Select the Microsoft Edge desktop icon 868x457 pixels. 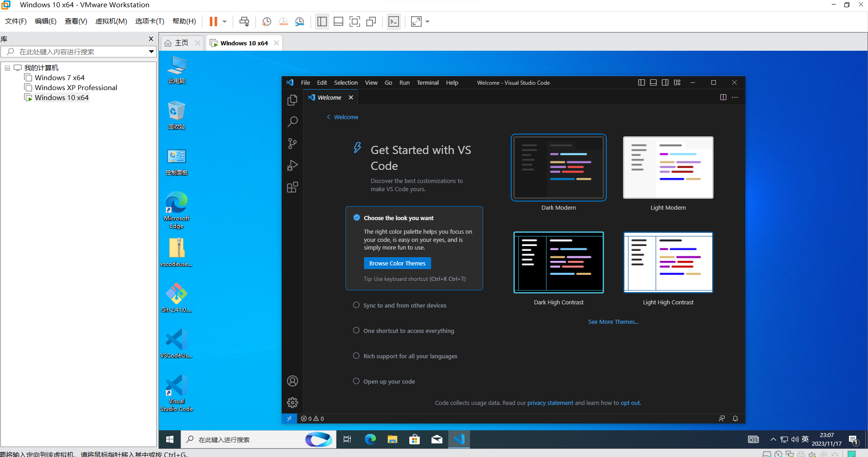pos(177,210)
